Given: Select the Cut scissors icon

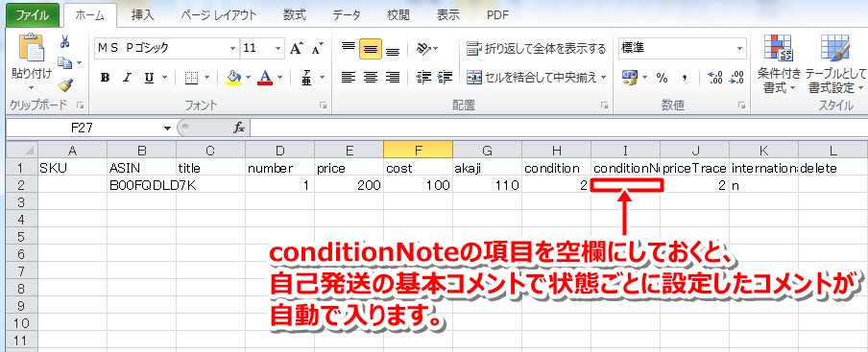Looking at the screenshot, I should coord(65,42).
